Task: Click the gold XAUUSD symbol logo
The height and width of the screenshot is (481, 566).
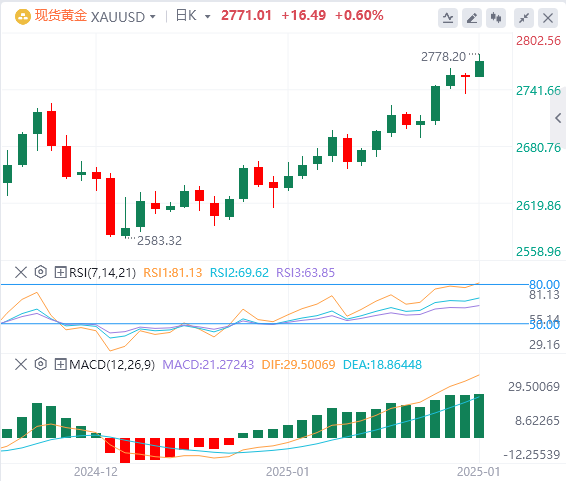Action: tap(22, 17)
